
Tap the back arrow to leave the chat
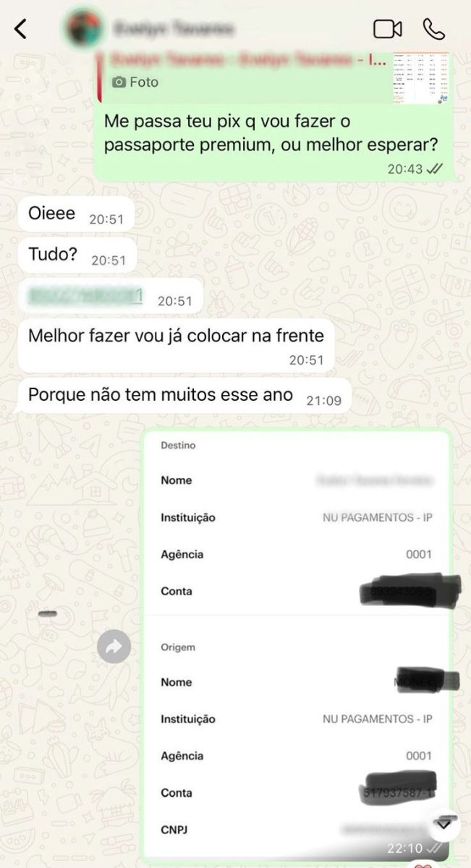point(21,30)
